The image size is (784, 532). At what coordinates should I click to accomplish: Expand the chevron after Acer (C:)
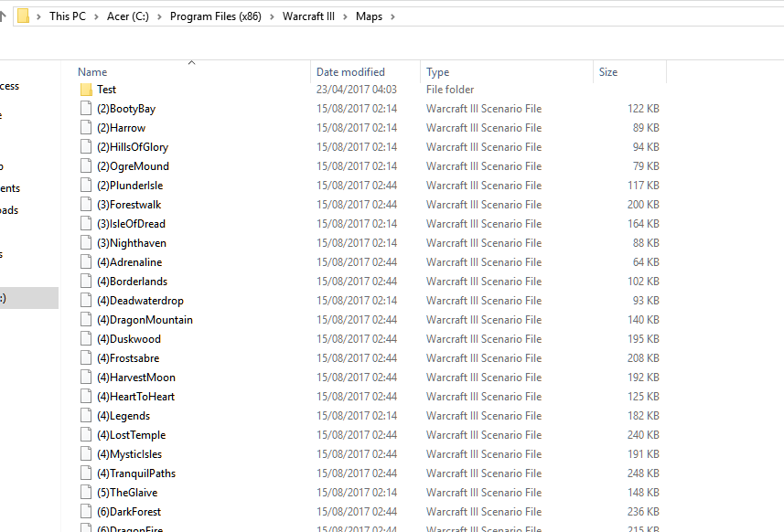(159, 16)
